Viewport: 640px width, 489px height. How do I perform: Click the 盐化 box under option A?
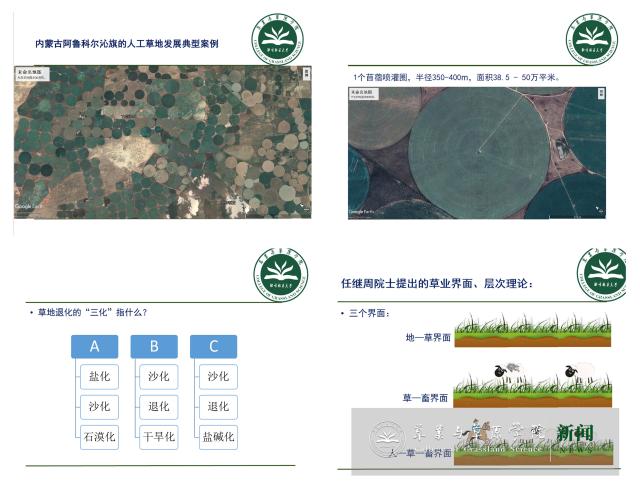(x=99, y=377)
